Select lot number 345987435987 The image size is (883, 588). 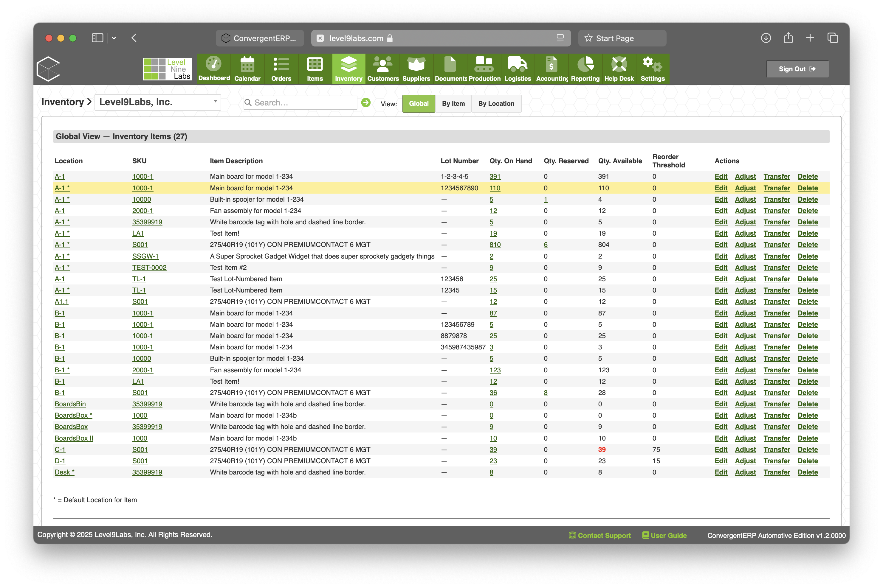[x=463, y=347]
